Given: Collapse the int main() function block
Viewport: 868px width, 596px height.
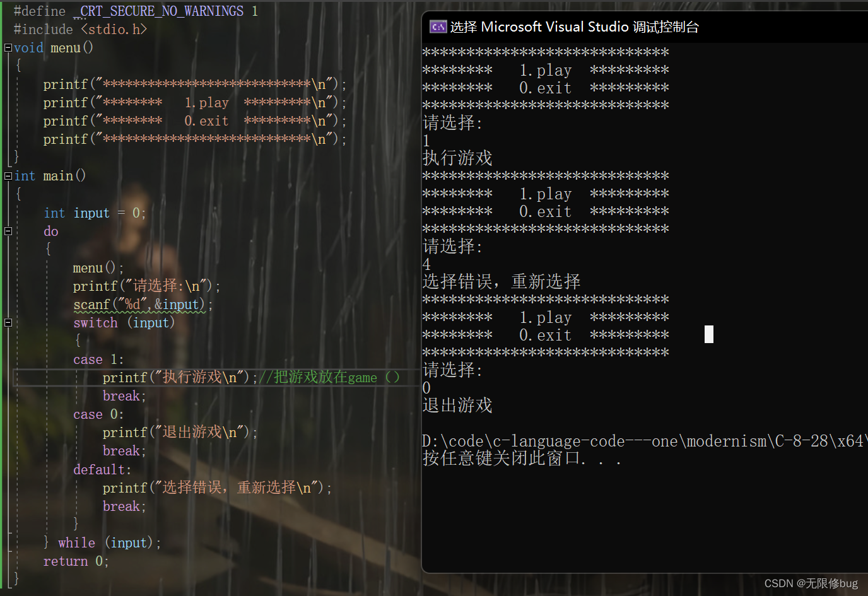Looking at the screenshot, I should tap(8, 176).
